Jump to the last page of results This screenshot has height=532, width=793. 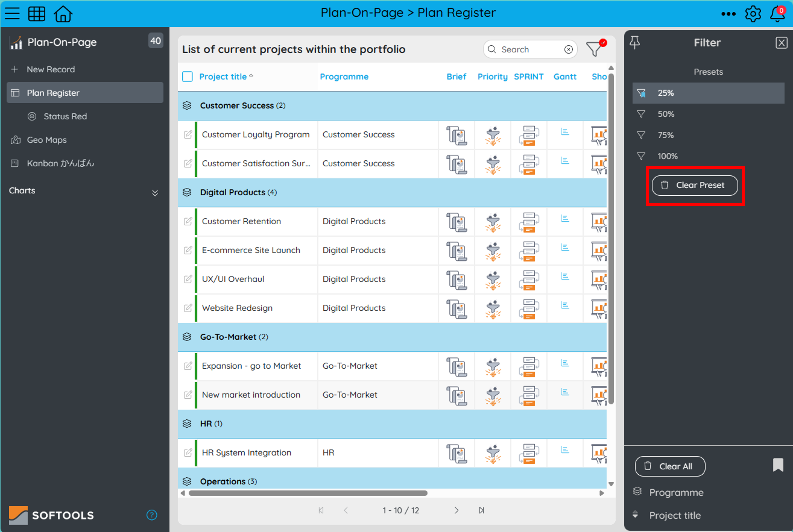pos(481,510)
